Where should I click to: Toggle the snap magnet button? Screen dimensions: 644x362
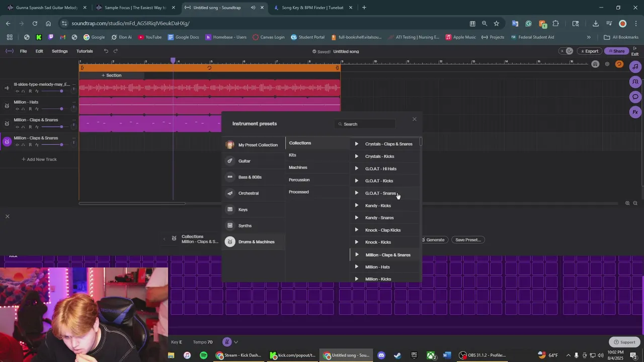[595, 64]
